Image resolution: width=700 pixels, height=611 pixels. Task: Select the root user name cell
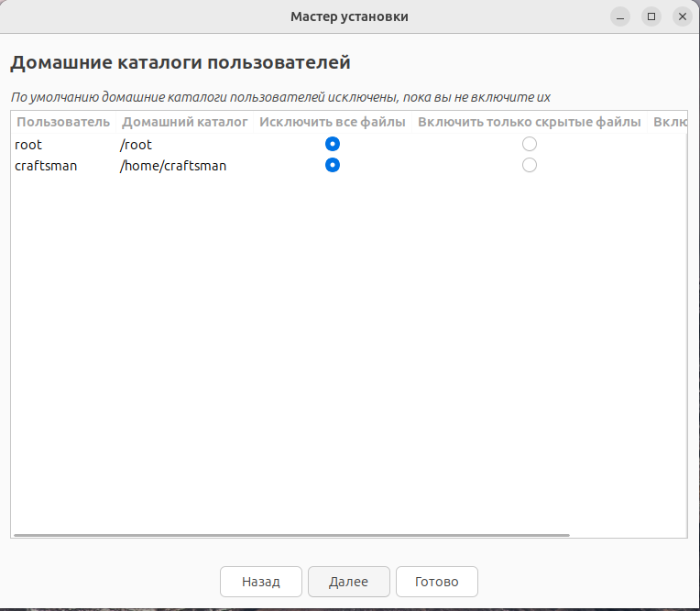tap(28, 145)
